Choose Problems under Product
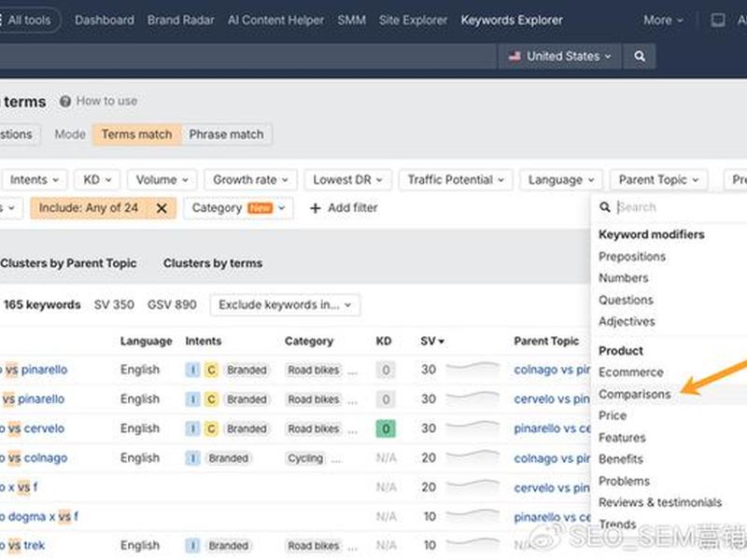 pos(624,481)
